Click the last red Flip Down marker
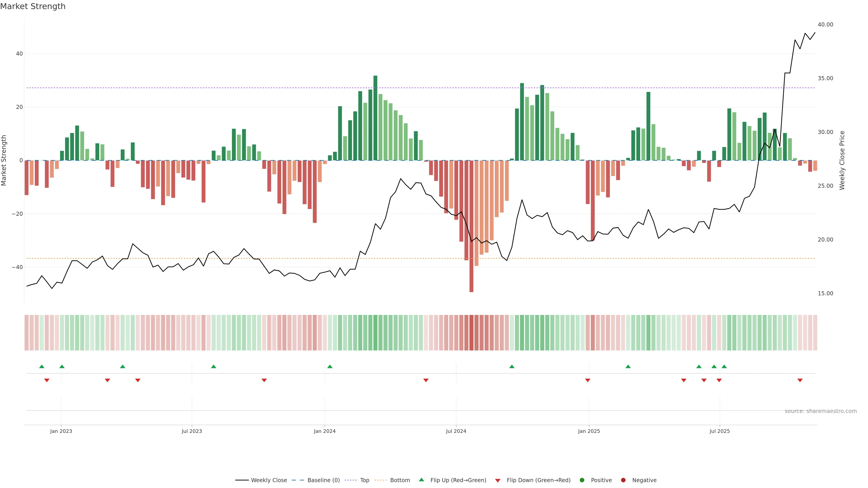The image size is (868, 488). point(800,380)
